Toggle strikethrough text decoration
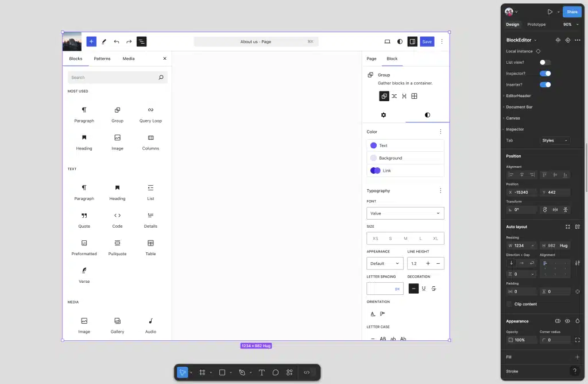 (x=434, y=288)
